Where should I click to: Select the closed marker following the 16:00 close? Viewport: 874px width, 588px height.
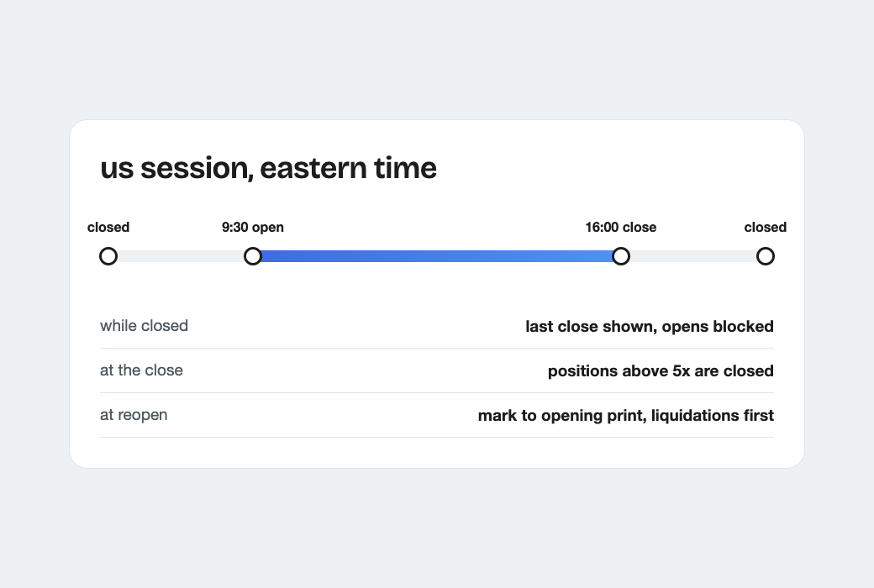(766, 256)
